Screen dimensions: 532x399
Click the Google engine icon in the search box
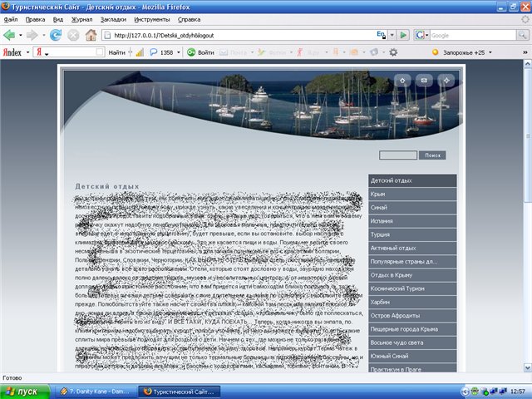click(420, 35)
